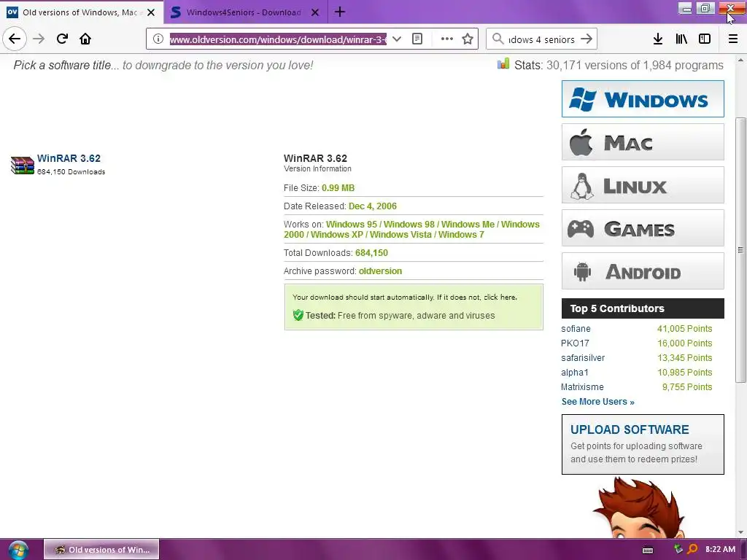Open sofiane contributor profile
Viewport: 747px width, 560px height.
[x=576, y=329]
